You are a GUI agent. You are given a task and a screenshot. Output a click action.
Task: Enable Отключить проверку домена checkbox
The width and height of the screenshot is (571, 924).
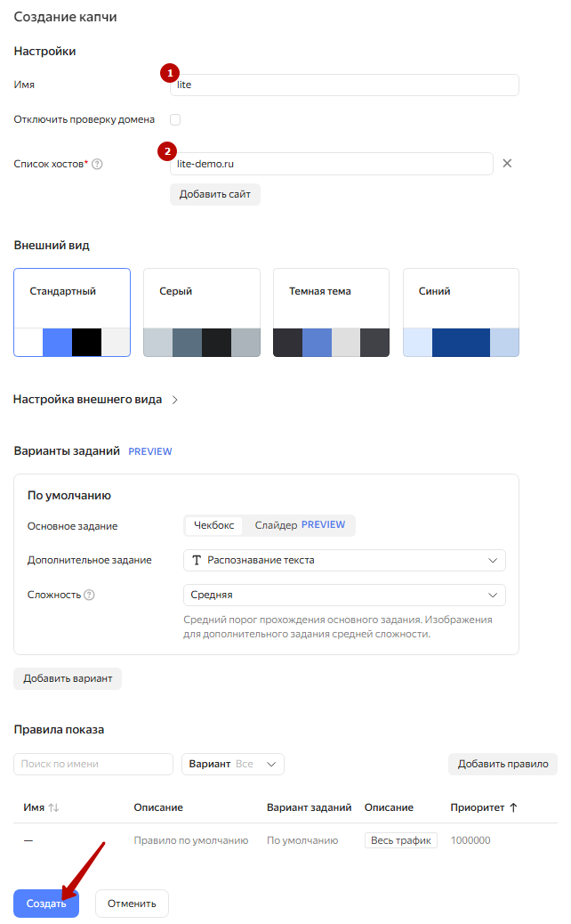[x=175, y=119]
